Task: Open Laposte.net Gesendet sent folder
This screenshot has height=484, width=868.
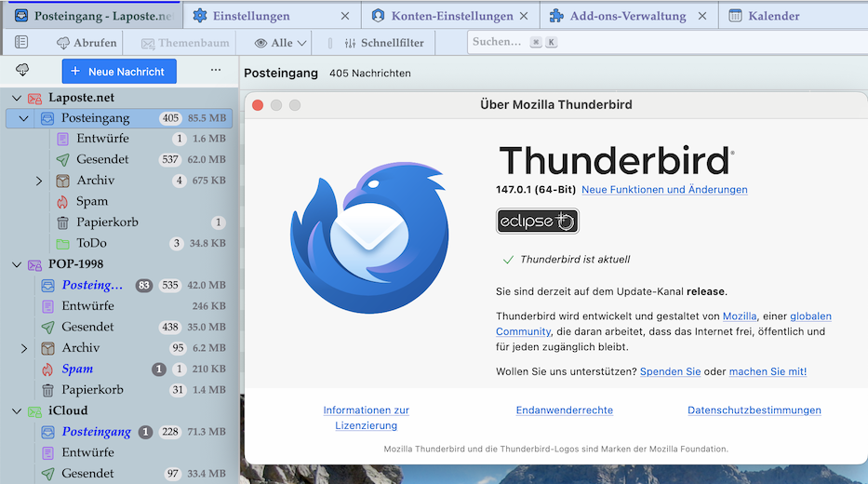Action: (102, 159)
